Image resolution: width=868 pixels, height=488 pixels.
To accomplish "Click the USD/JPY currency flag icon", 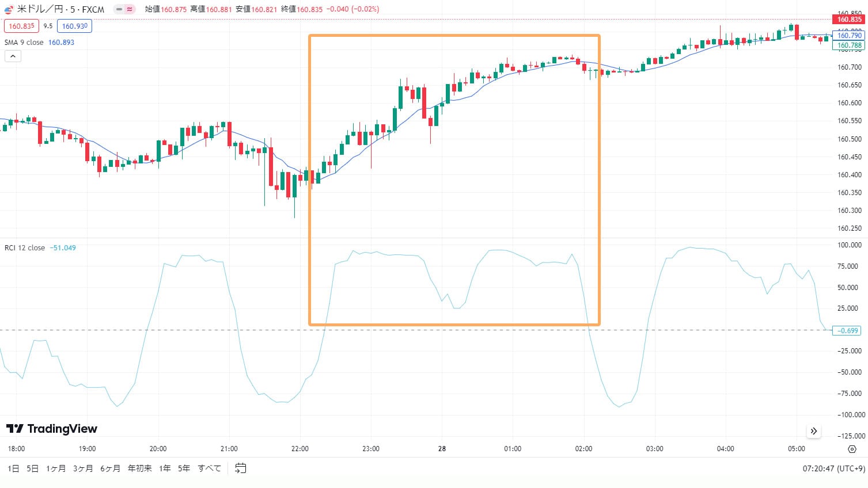I will 9,9.
